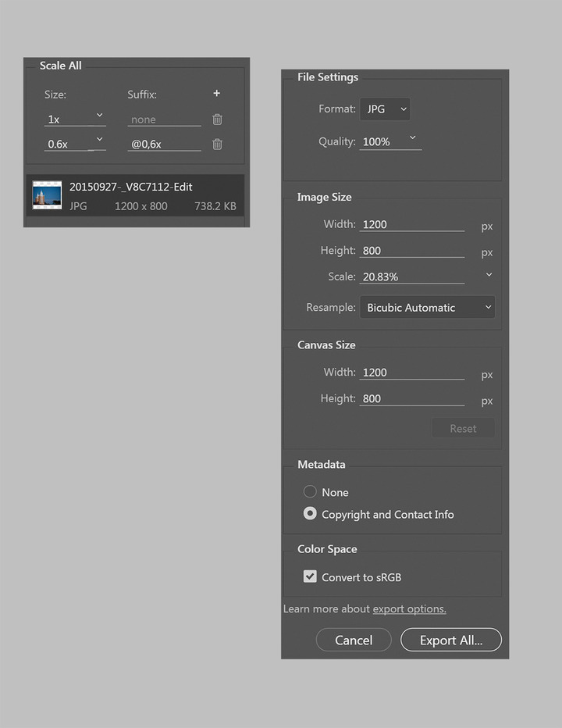Delete the 0.6x scale row
The image size is (562, 728).
217,145
